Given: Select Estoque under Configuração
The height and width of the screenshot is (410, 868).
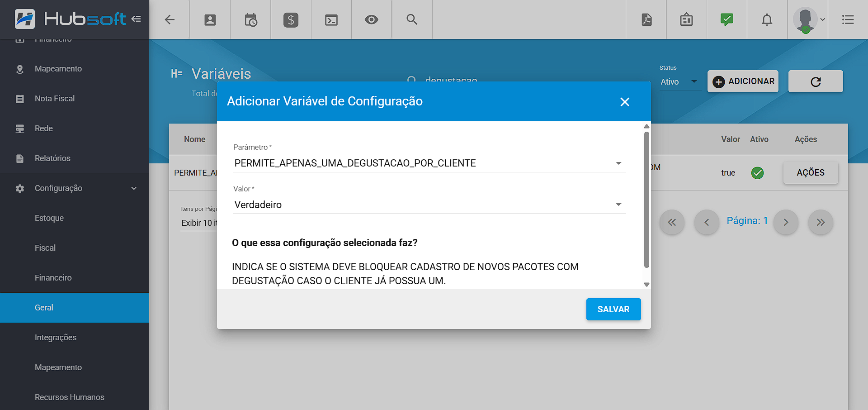Looking at the screenshot, I should [75, 218].
